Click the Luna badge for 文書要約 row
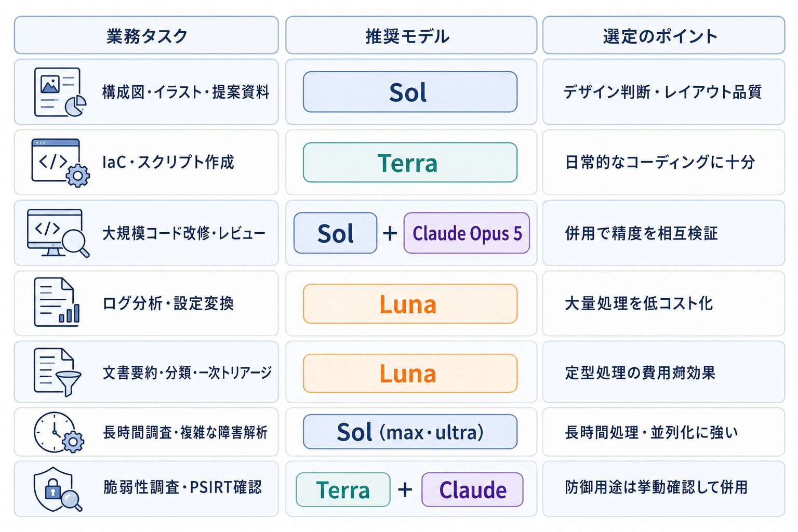The width and height of the screenshot is (798, 532). [x=410, y=373]
